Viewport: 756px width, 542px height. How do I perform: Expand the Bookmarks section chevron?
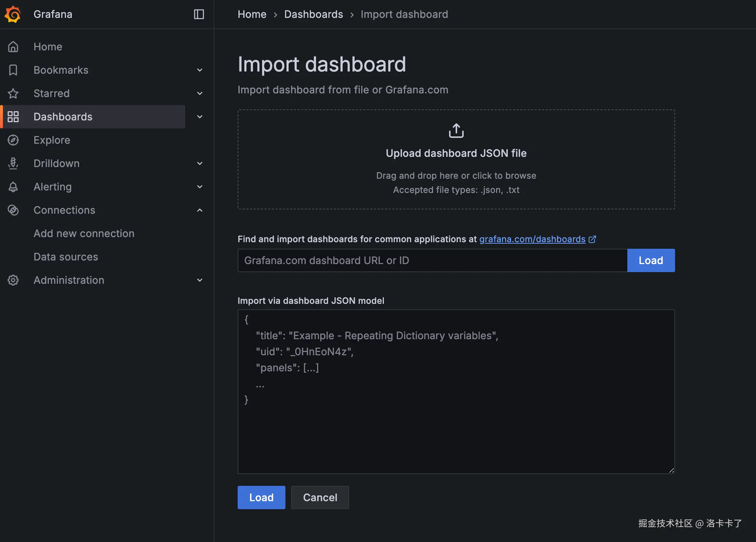pyautogui.click(x=200, y=70)
